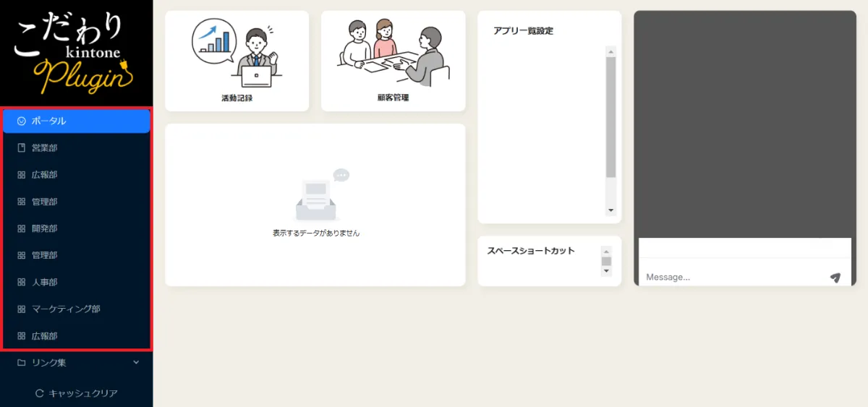Open the マーケティング部 sidebar item

click(76, 309)
